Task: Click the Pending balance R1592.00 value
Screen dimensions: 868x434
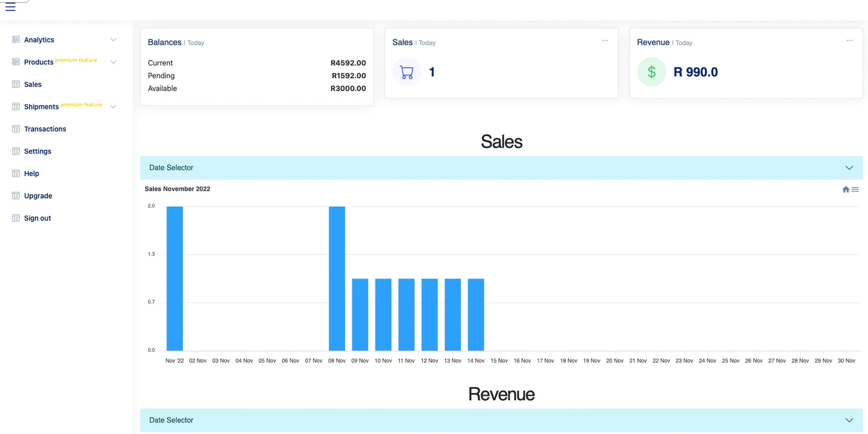Action: (x=349, y=76)
